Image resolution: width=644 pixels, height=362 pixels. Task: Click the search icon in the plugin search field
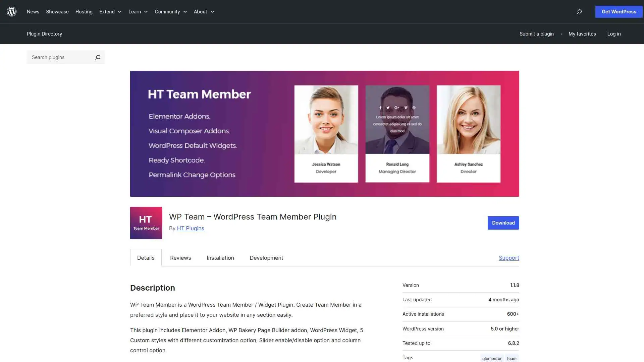(x=98, y=57)
